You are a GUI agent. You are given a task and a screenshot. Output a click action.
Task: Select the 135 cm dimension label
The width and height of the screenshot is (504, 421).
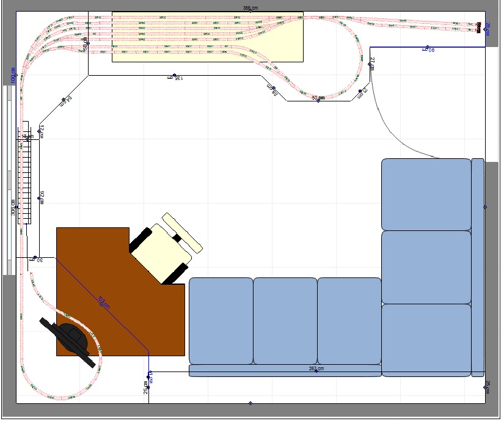[174, 78]
